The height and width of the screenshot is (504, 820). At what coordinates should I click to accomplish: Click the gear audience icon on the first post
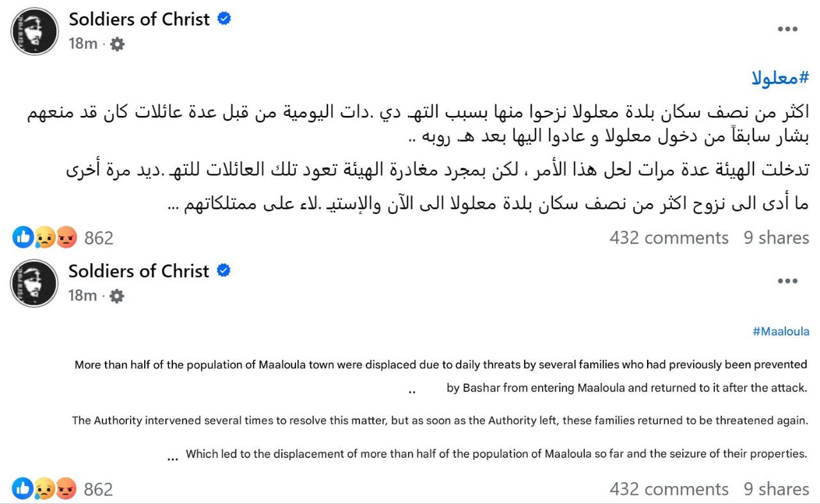pos(117,44)
